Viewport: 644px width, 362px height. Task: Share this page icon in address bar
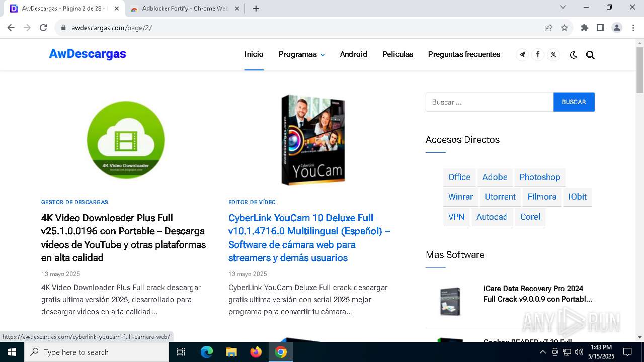tap(548, 28)
